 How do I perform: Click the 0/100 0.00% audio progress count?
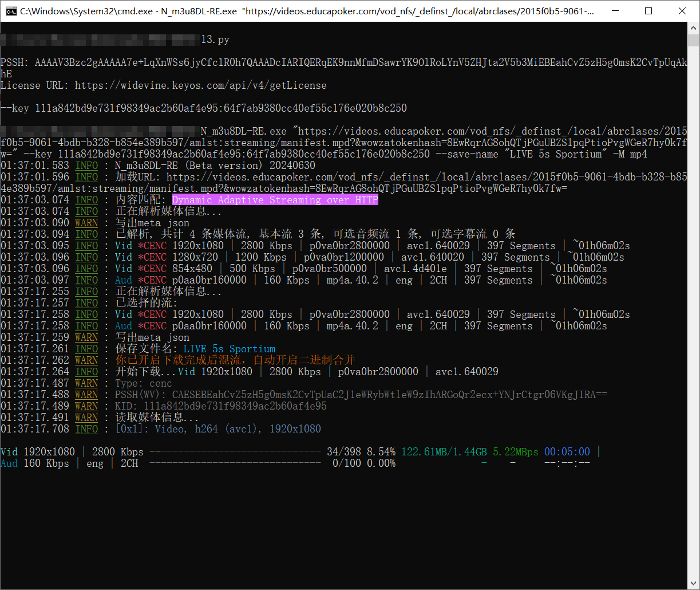364,463
